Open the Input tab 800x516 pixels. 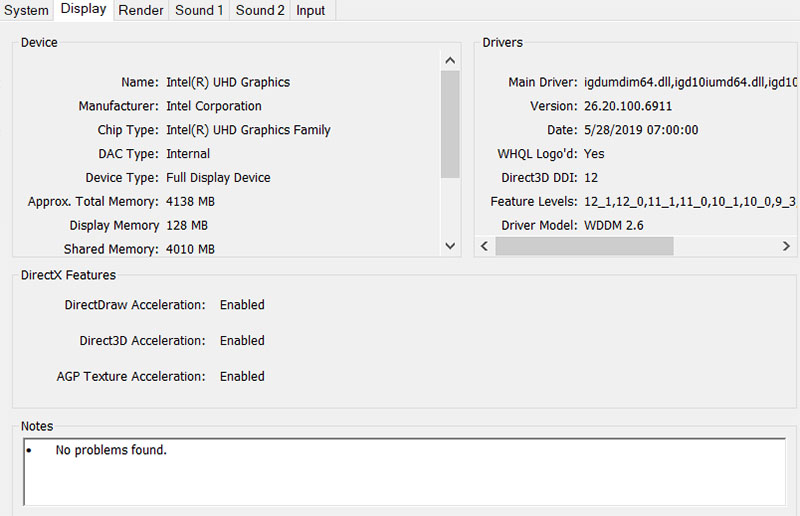pos(311,10)
